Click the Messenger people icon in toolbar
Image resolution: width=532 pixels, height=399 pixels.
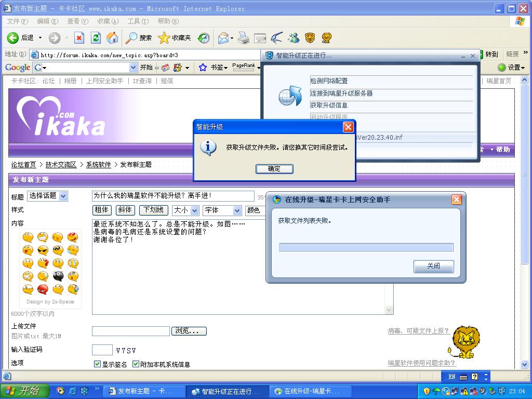[x=294, y=37]
